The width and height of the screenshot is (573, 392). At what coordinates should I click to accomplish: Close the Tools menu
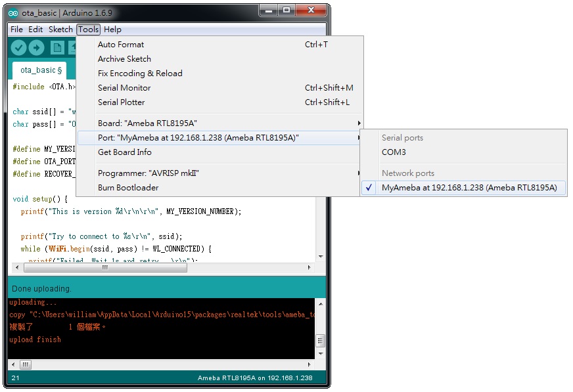89,29
